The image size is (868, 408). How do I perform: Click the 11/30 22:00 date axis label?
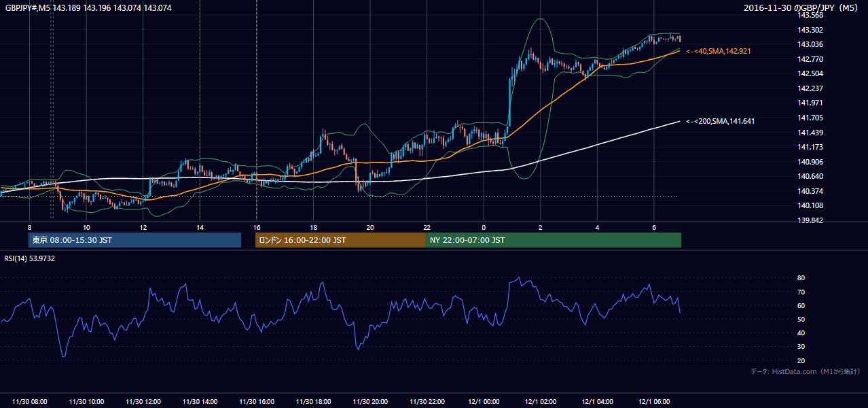pos(427,402)
